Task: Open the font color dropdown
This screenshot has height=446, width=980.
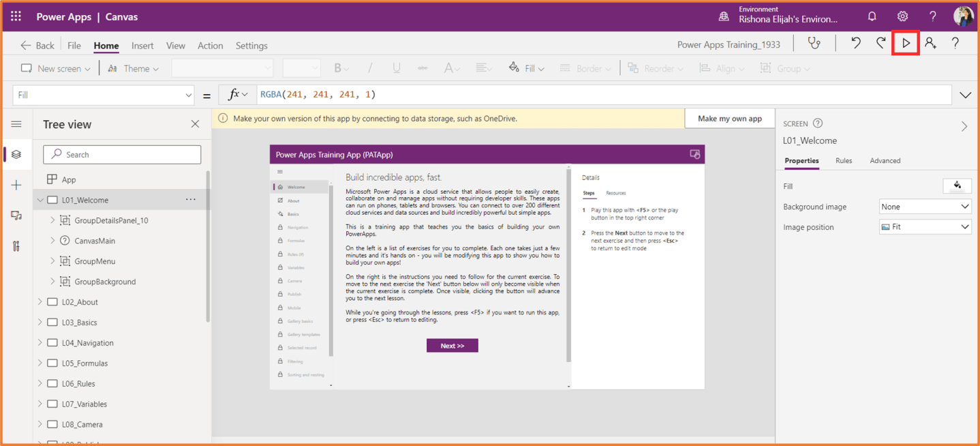Action: pos(451,68)
